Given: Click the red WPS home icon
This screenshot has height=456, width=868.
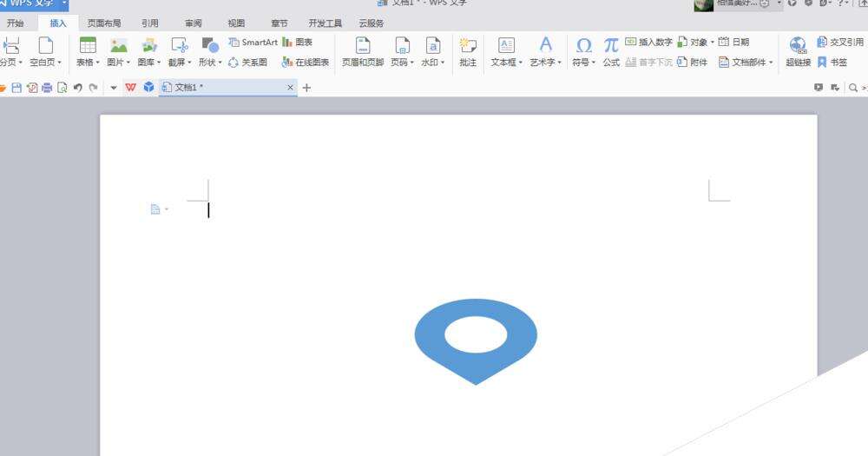Looking at the screenshot, I should pos(131,88).
